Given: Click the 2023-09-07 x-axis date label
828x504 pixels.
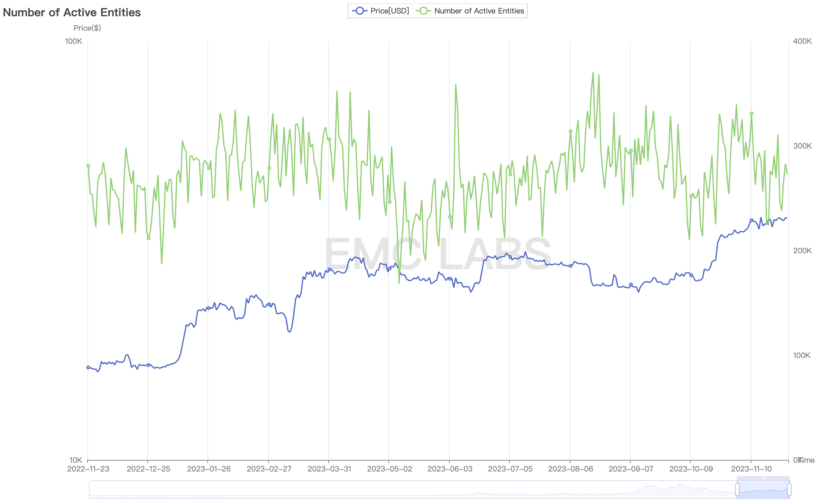Looking at the screenshot, I should [631, 469].
